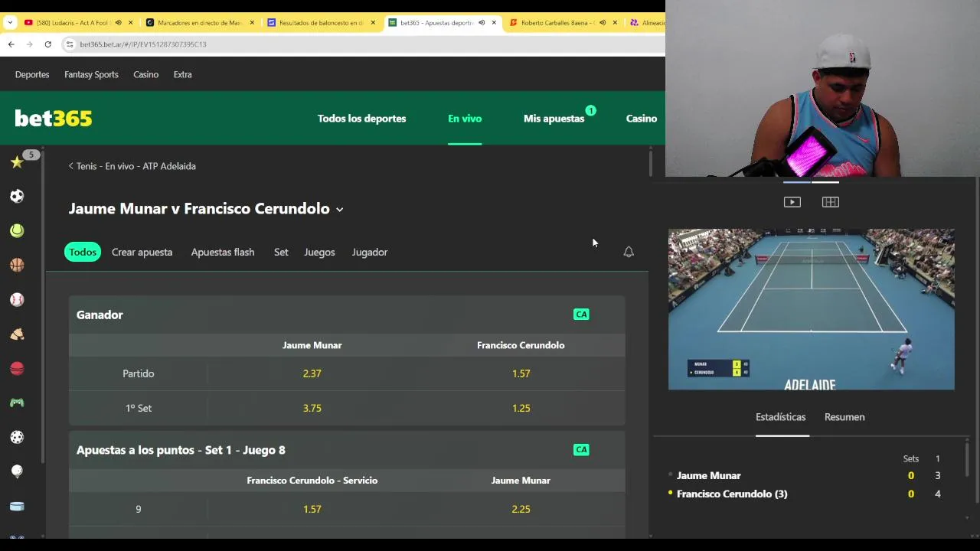The height and width of the screenshot is (551, 980).
Task: Bet on Francisco Cerundolo 1º Set at 1.25
Action: point(521,408)
